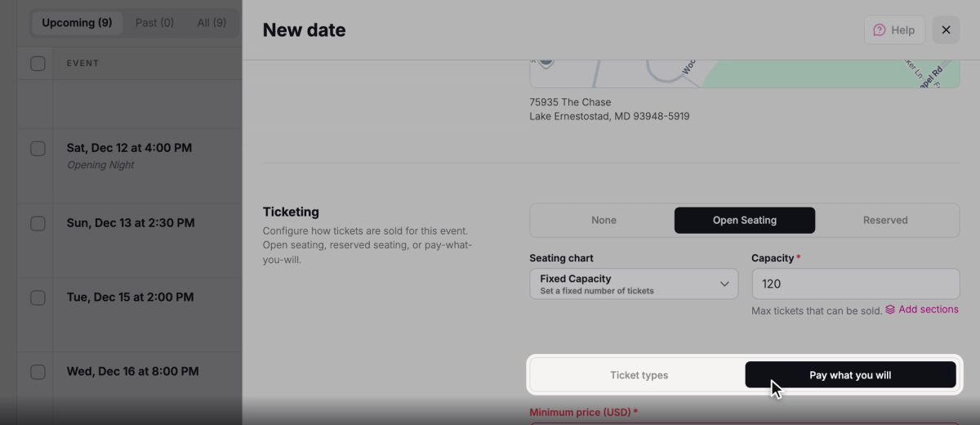This screenshot has width=980, height=425.
Task: Click the Wed, Dec 16 at 8:00 PM event
Action: [132, 371]
